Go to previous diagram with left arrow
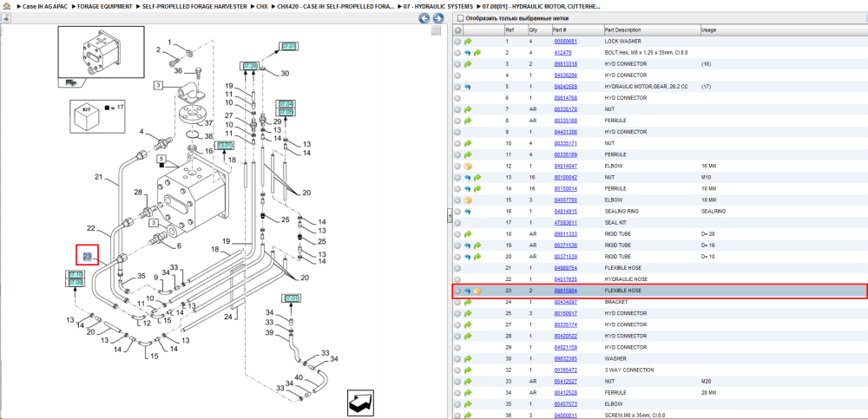The height and width of the screenshot is (419, 868). click(424, 18)
